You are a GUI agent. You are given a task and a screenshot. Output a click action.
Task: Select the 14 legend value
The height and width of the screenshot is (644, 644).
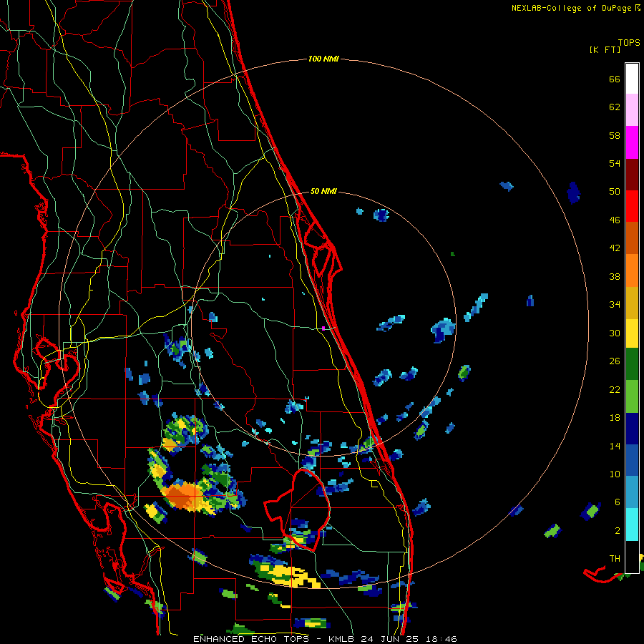coord(615,446)
